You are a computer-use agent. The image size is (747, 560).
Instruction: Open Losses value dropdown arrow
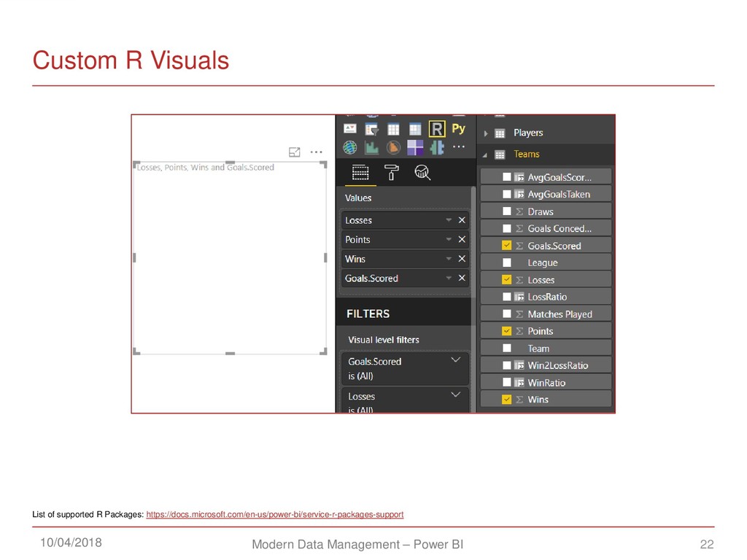pos(449,220)
